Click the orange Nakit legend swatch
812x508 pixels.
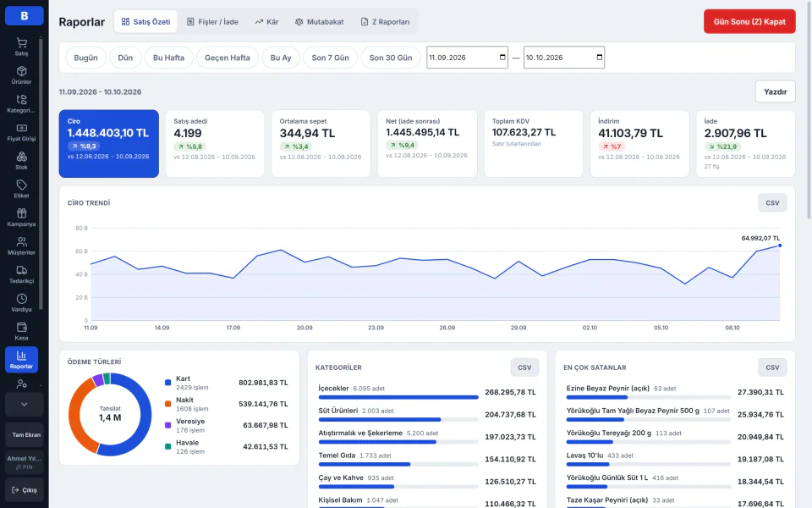167,404
